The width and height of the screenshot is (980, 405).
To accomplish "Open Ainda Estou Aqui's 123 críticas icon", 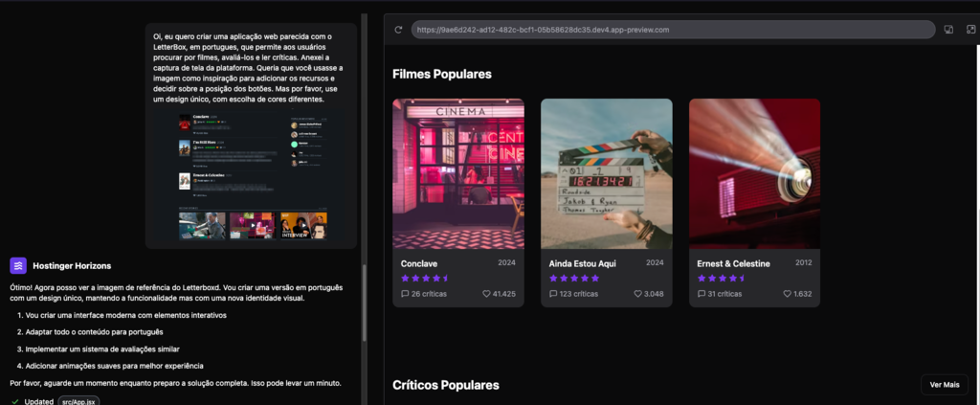I will [x=553, y=294].
